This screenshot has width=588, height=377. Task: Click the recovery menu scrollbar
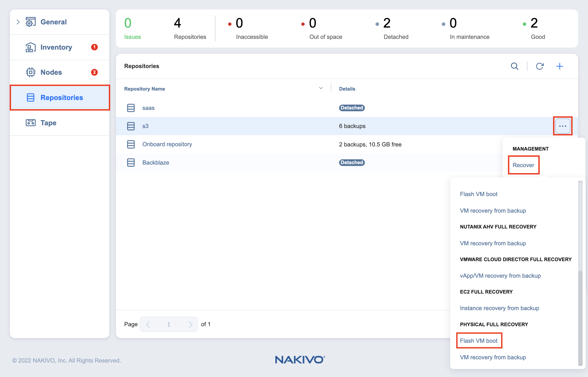[580, 318]
